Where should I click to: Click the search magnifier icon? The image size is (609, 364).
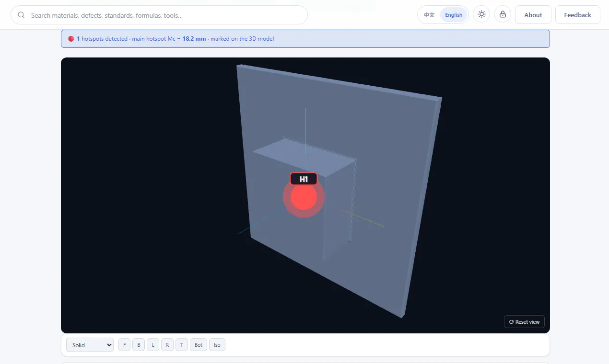[21, 15]
